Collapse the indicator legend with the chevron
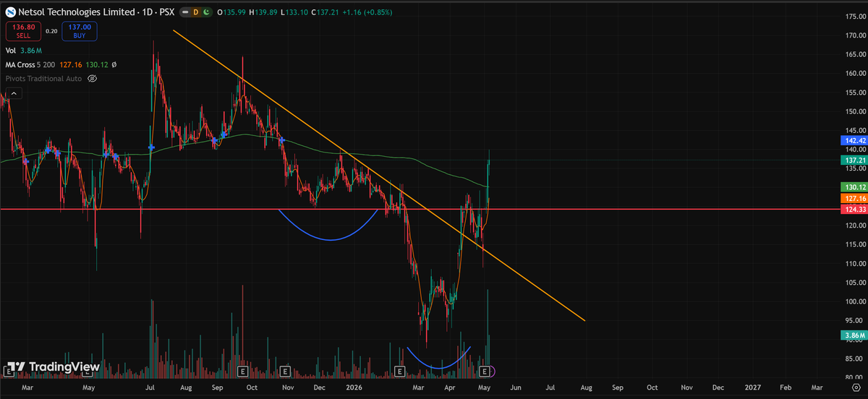The height and width of the screenshot is (399, 868). (x=13, y=93)
